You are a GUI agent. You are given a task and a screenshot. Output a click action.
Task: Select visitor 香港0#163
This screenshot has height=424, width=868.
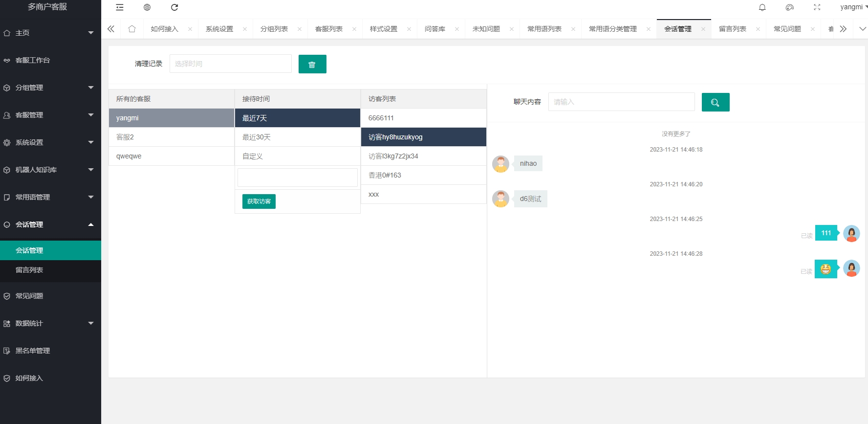424,175
